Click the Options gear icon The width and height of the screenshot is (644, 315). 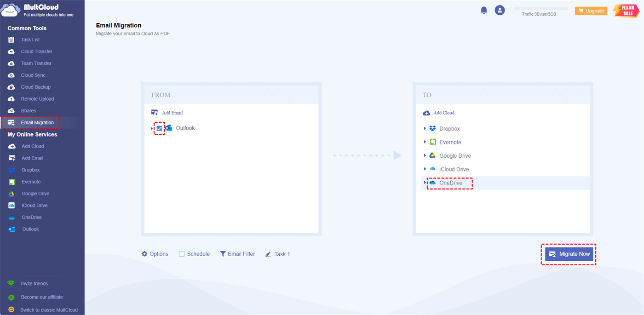[x=144, y=254]
